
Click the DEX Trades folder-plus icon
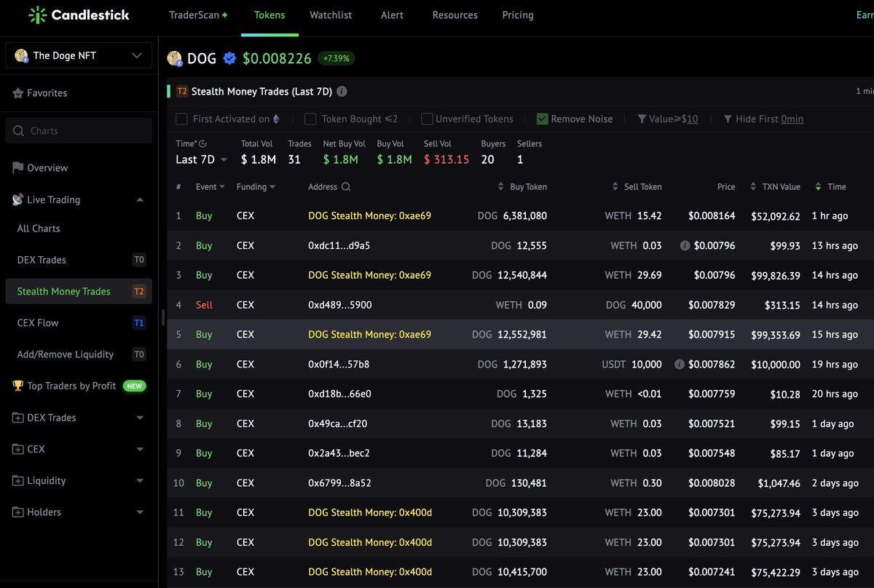coord(18,418)
